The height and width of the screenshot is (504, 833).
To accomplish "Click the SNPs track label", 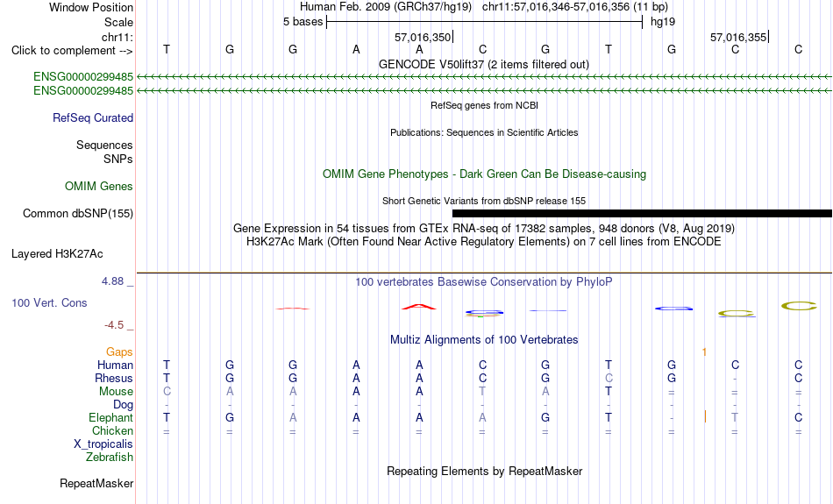I will (118, 159).
